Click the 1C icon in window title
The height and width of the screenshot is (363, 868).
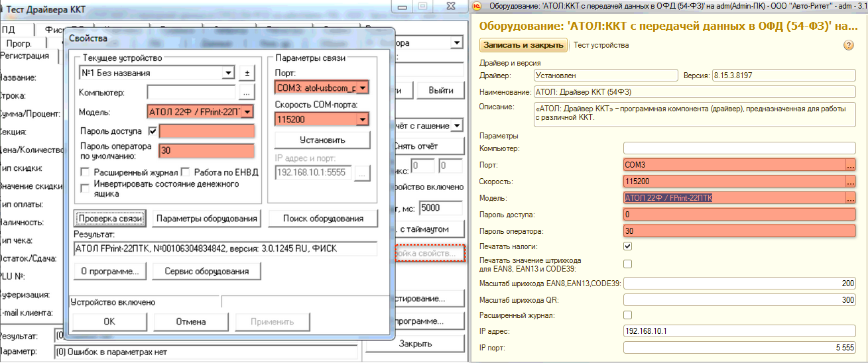tap(477, 6)
